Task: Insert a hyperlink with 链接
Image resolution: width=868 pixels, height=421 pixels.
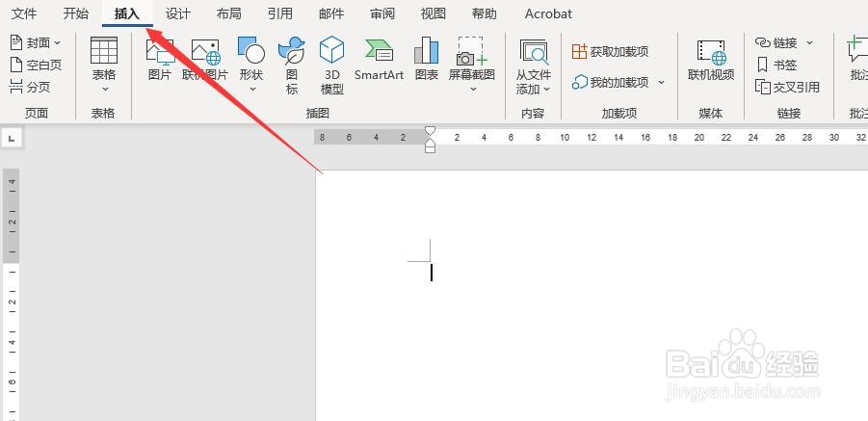Action: click(x=776, y=42)
